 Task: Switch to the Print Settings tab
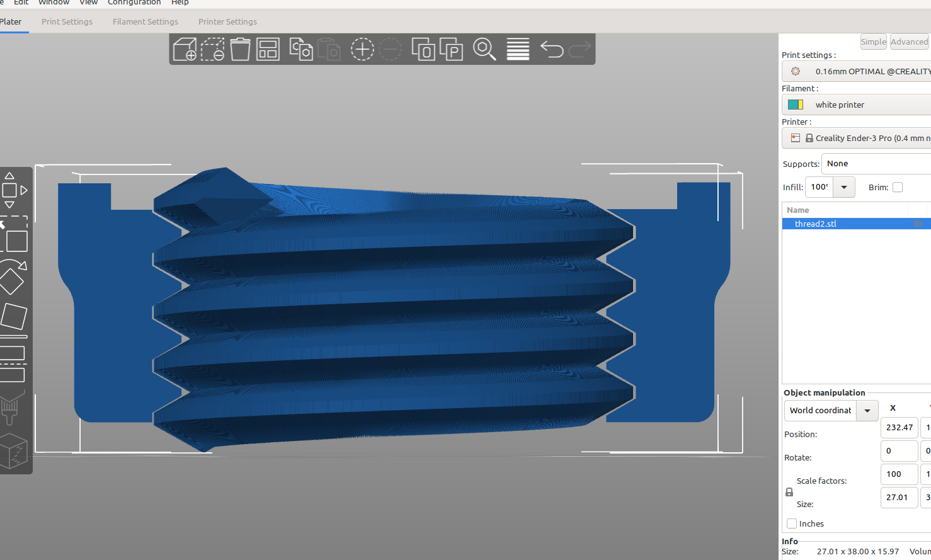(67, 21)
